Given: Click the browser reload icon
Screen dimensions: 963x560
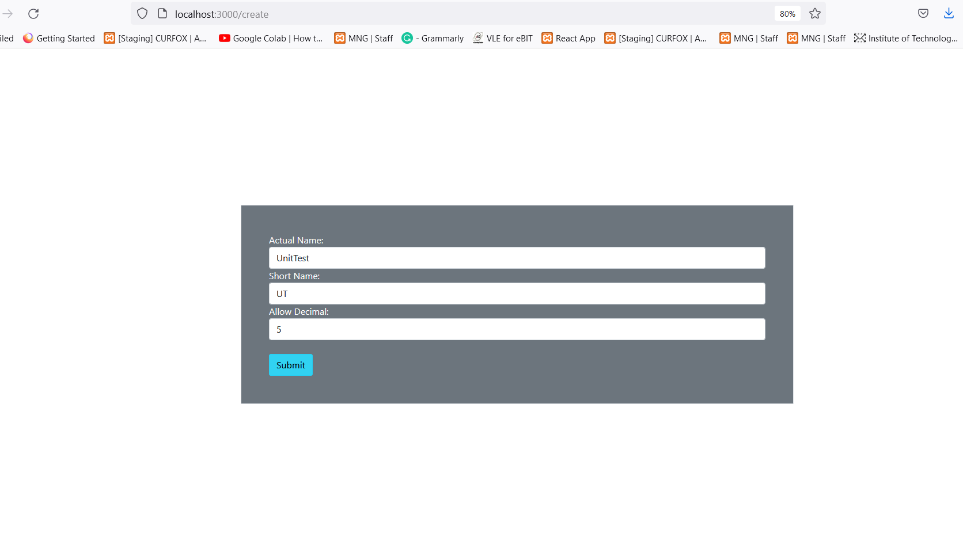Looking at the screenshot, I should pyautogui.click(x=33, y=14).
